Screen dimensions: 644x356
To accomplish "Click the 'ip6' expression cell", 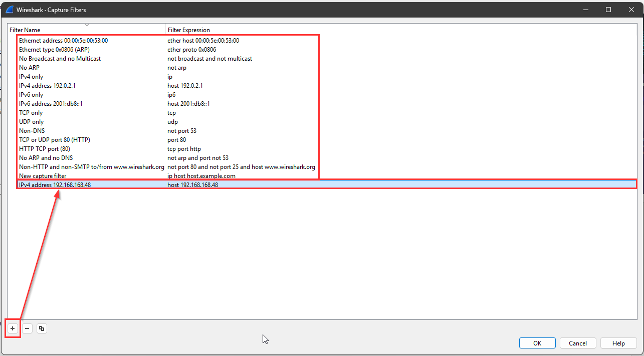I will tap(171, 95).
